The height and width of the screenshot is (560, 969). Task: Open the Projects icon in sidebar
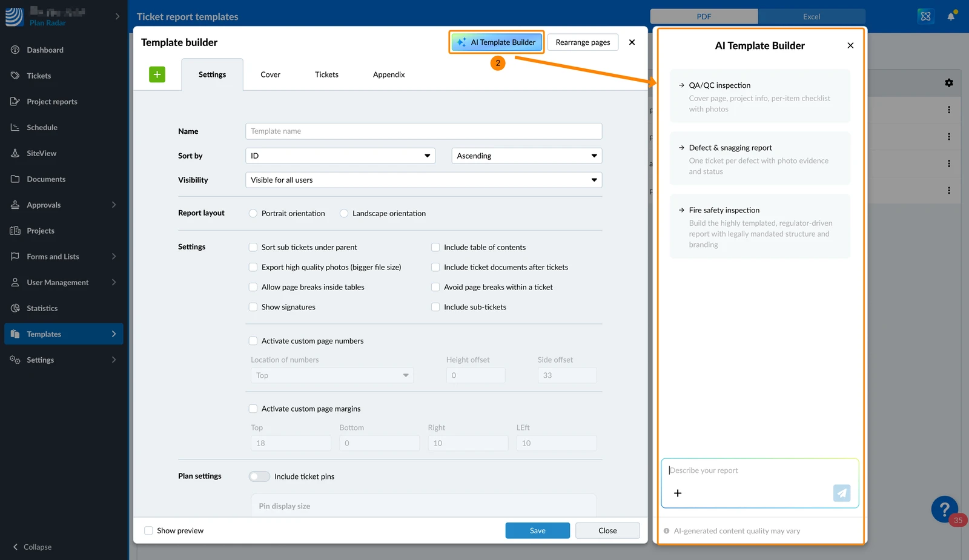[x=15, y=231]
